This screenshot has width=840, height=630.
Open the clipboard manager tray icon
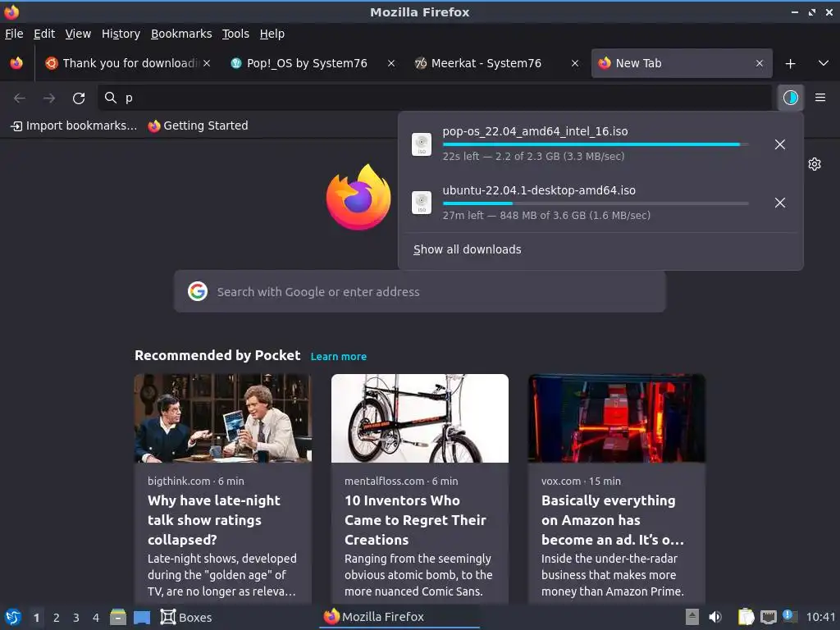coord(746,617)
